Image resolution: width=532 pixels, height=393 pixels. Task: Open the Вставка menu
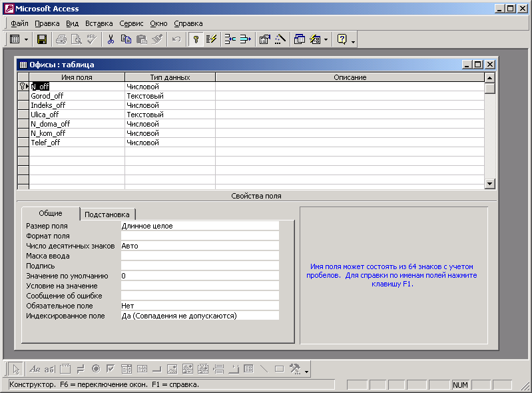99,23
